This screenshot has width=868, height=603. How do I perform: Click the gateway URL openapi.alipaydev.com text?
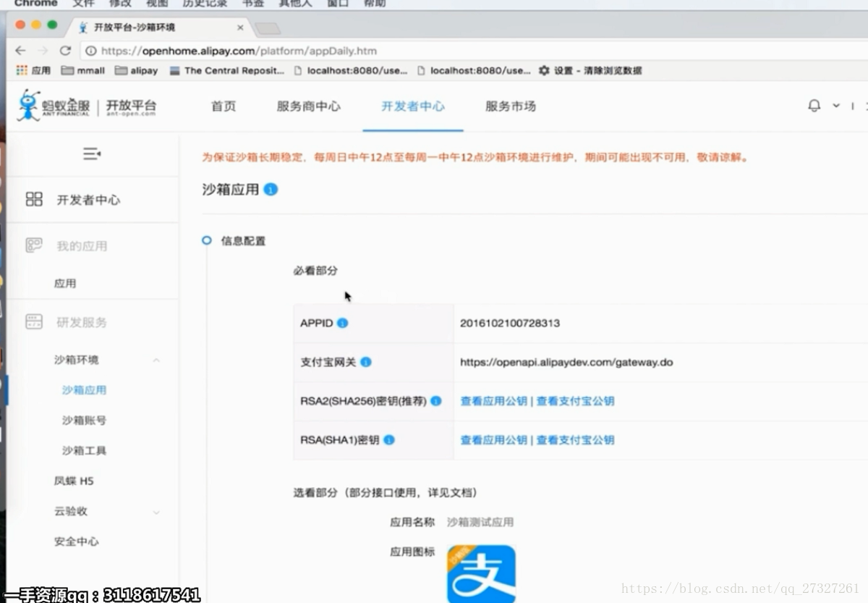tap(566, 362)
